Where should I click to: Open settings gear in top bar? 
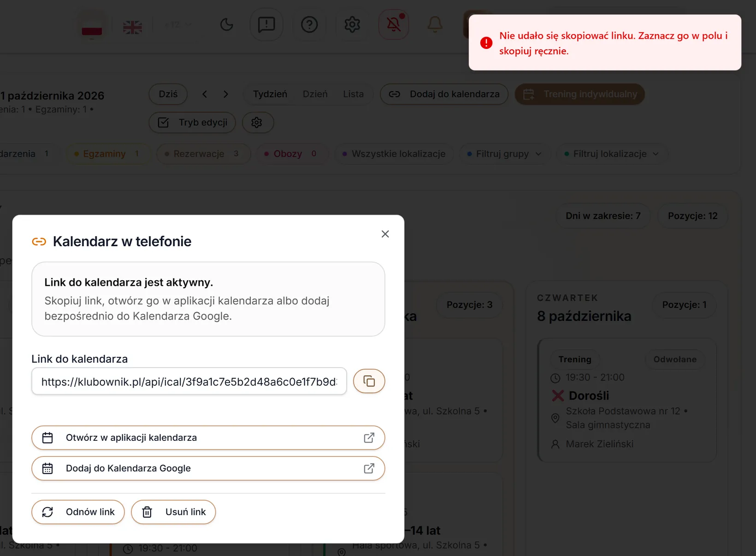[352, 24]
